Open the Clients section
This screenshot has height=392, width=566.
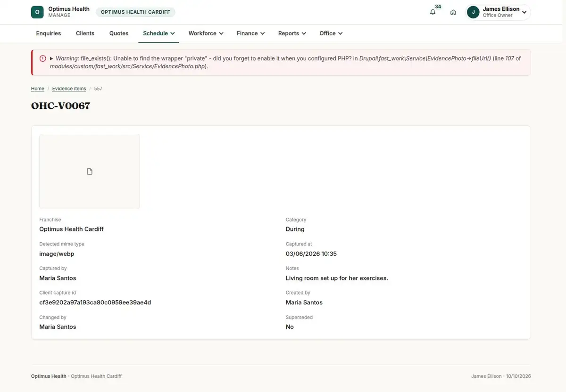pyautogui.click(x=85, y=33)
